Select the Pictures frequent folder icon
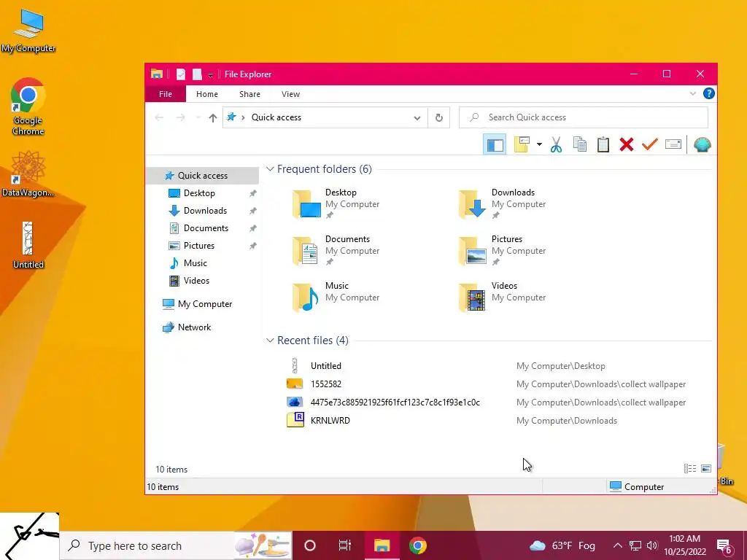This screenshot has height=560, width=747. pos(472,251)
